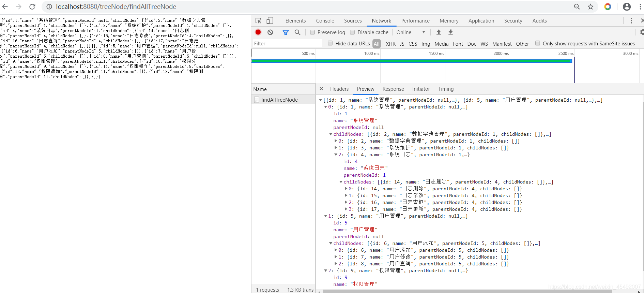Open the Application tab
Screen dimensions: 644x293
(481, 21)
